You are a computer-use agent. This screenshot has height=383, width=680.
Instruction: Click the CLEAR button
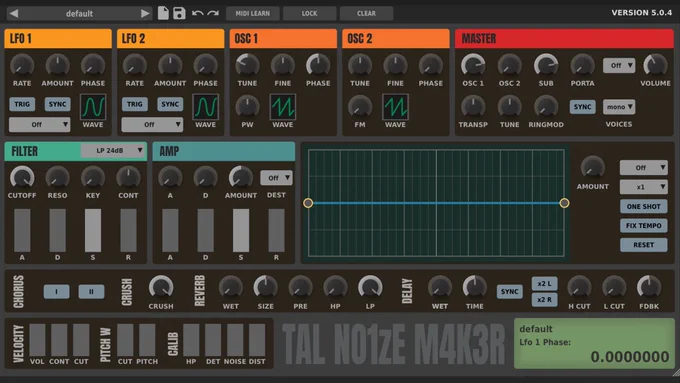(x=366, y=13)
